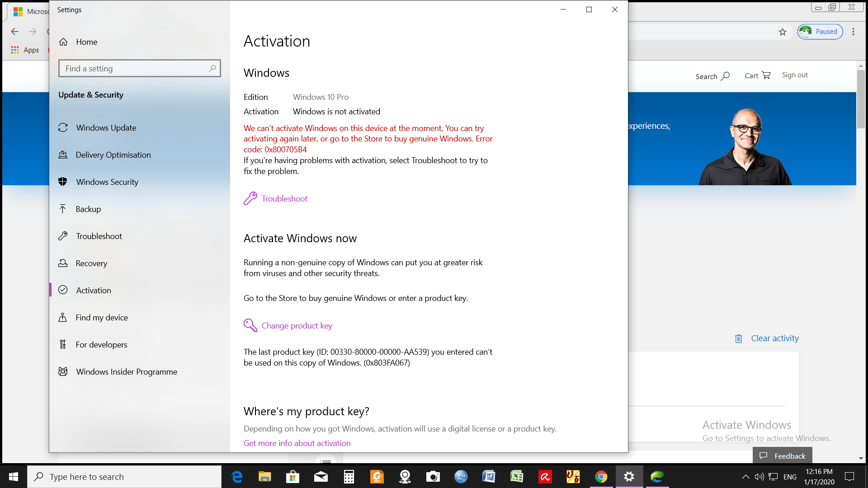Launch Microsoft Edge from taskbar
This screenshot has width=868, height=488.
[237, 477]
